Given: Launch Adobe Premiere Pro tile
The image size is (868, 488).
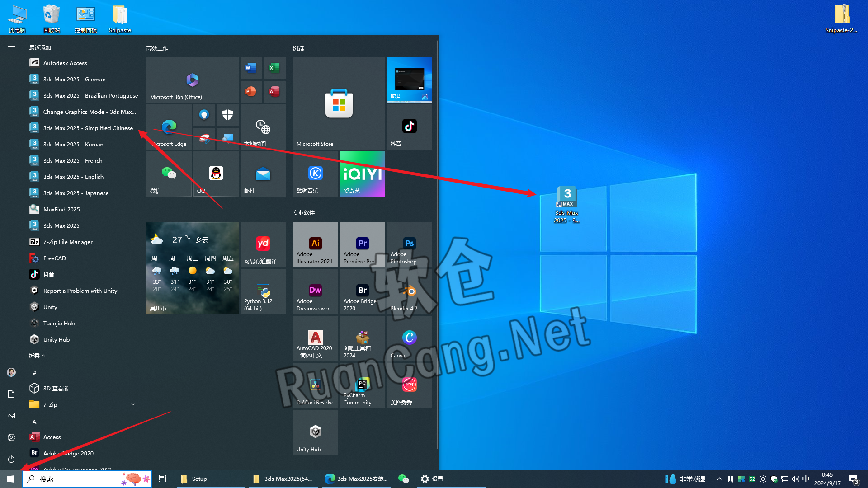Looking at the screenshot, I should coord(363,244).
